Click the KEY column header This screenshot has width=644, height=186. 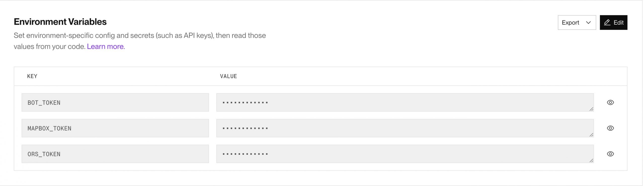coord(32,76)
